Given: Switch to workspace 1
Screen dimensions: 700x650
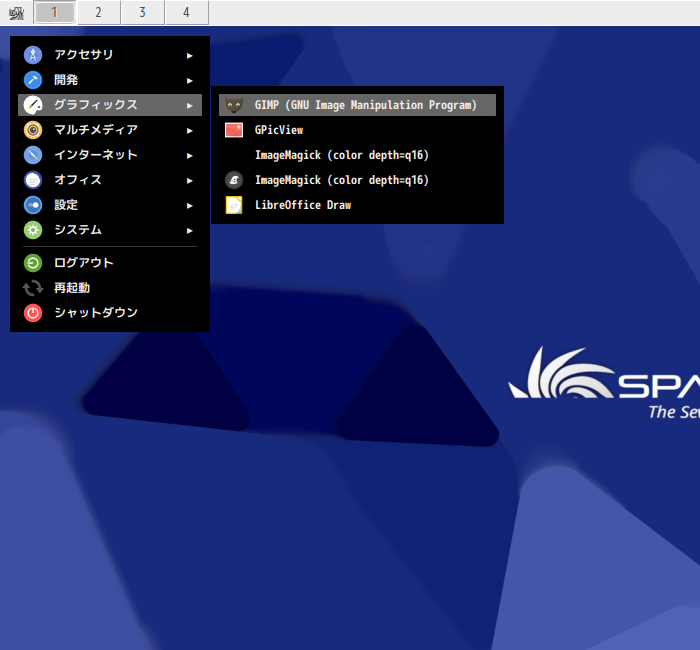Looking at the screenshot, I should (54, 12).
